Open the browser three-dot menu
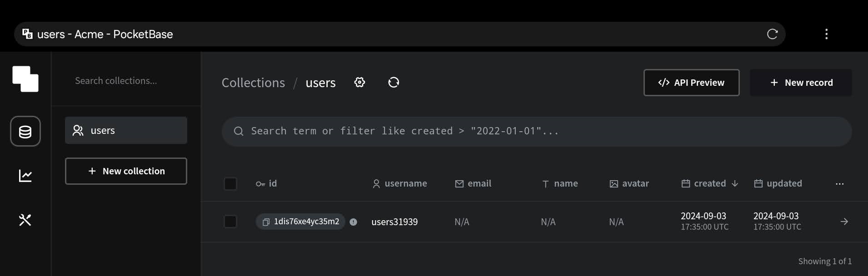Image resolution: width=868 pixels, height=276 pixels. pyautogui.click(x=826, y=34)
